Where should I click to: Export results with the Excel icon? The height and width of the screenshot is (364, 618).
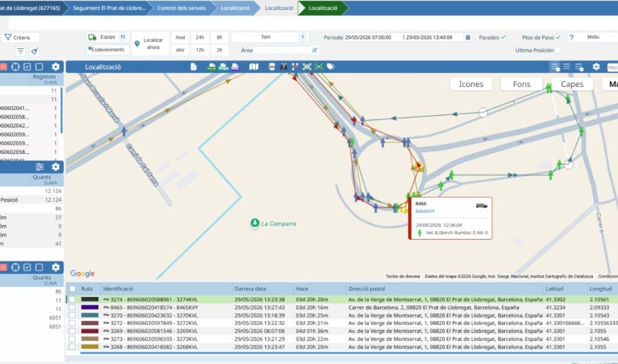pos(212,66)
